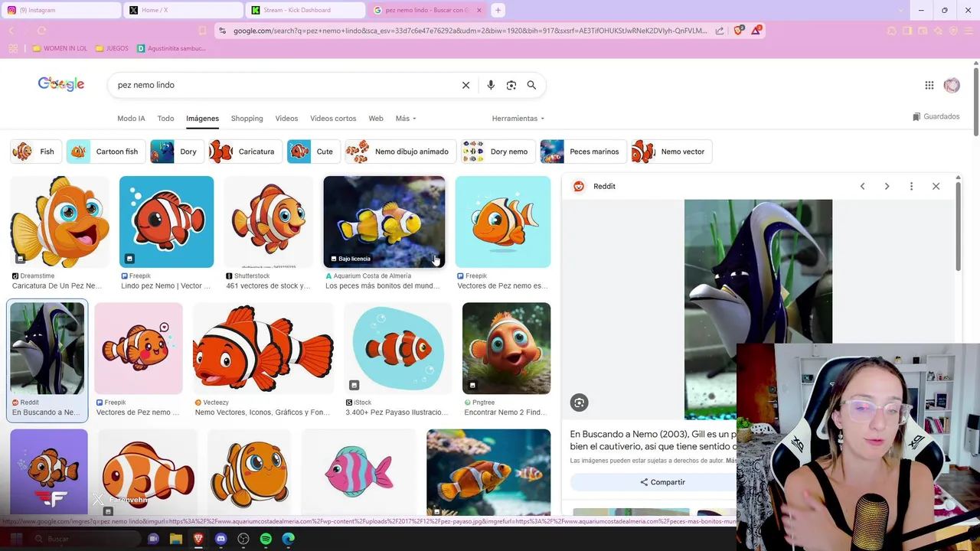Viewport: 980px width, 551px height.
Task: Open the JUEGOS bookmark folder
Action: click(112, 48)
